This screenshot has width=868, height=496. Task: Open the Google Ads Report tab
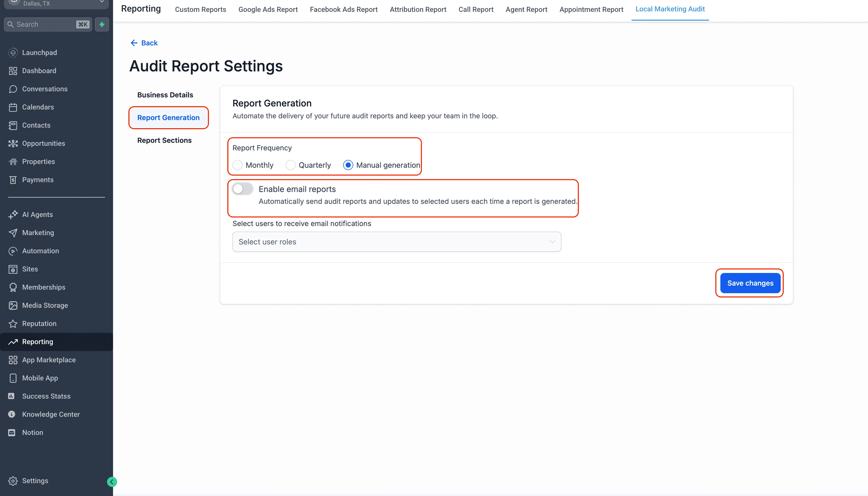click(268, 9)
